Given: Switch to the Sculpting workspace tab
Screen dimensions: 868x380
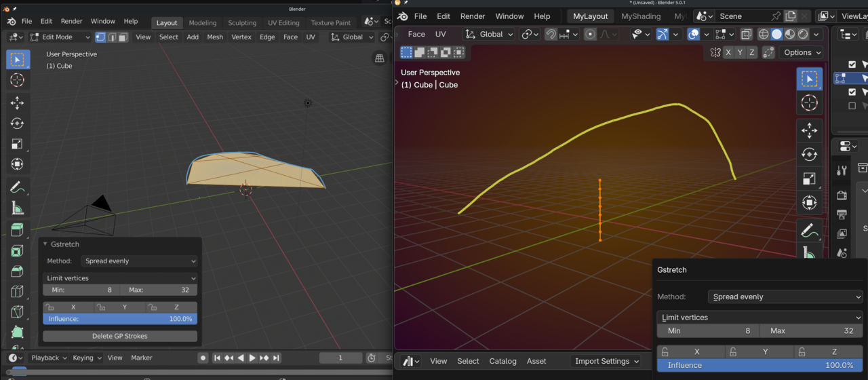Looking at the screenshot, I should coord(242,22).
